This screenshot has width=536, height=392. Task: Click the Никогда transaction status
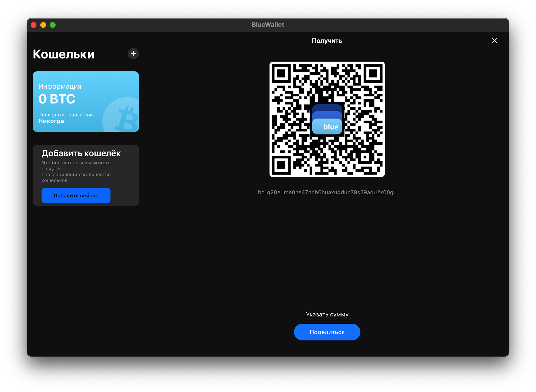tap(51, 121)
